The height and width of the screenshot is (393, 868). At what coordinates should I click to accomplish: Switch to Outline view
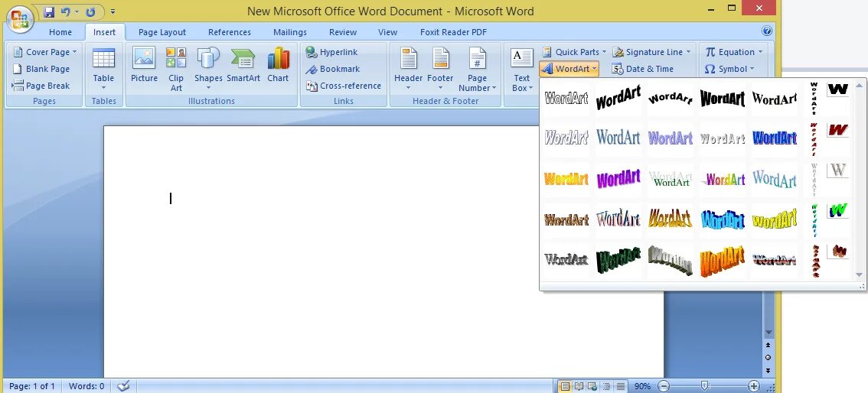607,386
